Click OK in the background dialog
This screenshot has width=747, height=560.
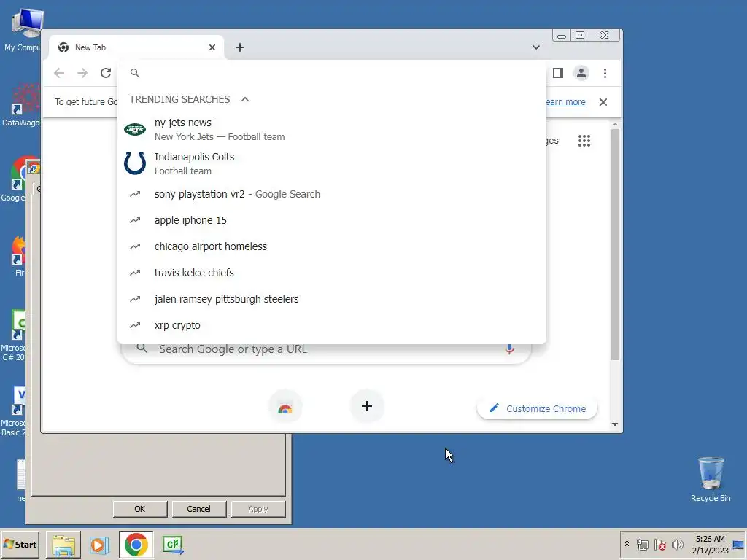(139, 509)
